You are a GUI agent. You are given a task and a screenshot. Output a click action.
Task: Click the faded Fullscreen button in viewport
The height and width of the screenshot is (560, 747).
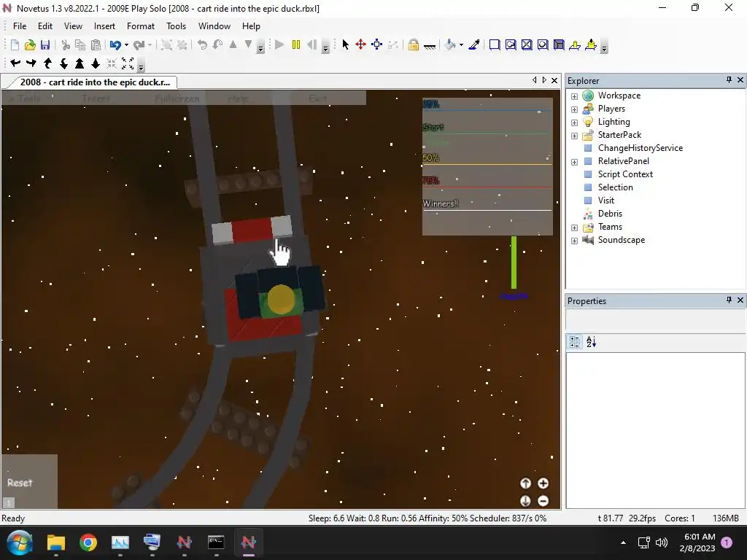click(177, 98)
